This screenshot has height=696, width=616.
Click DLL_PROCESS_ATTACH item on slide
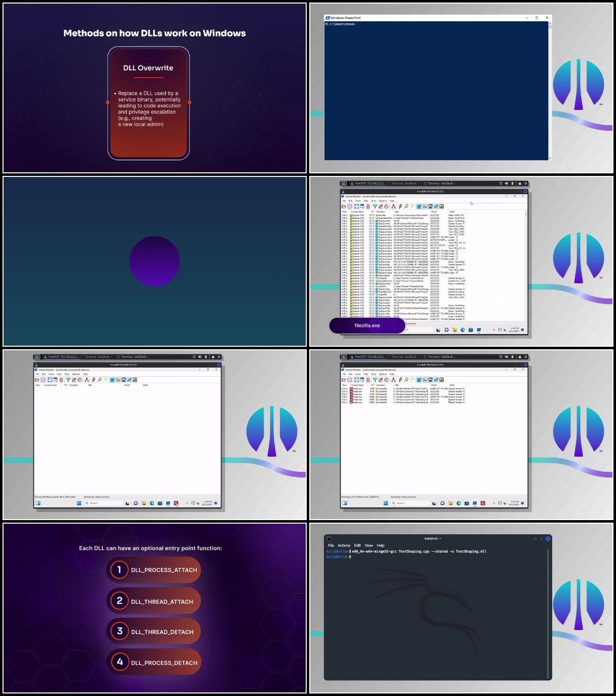coord(154,570)
